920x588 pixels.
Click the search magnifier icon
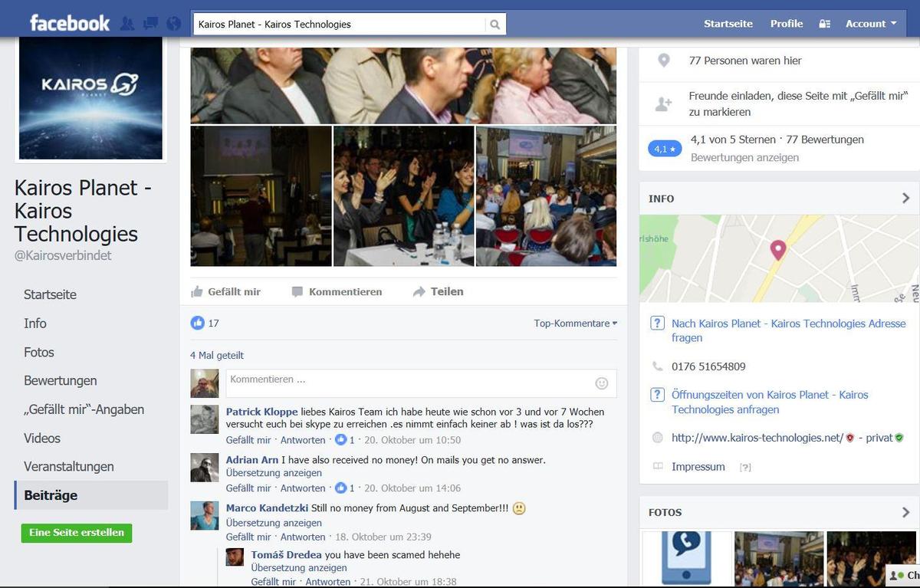[x=495, y=25]
